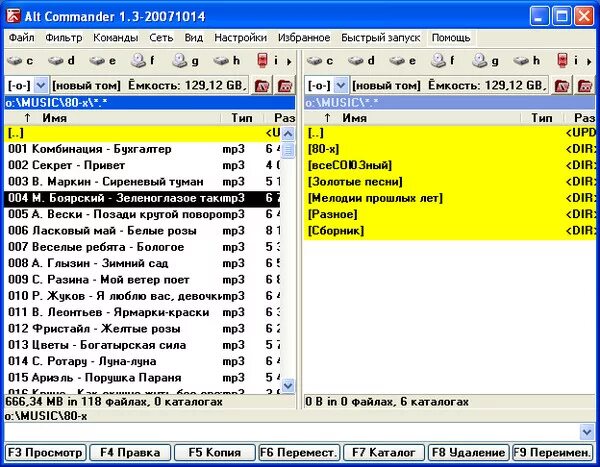
Task: Click the command line input field
Action: [292, 433]
